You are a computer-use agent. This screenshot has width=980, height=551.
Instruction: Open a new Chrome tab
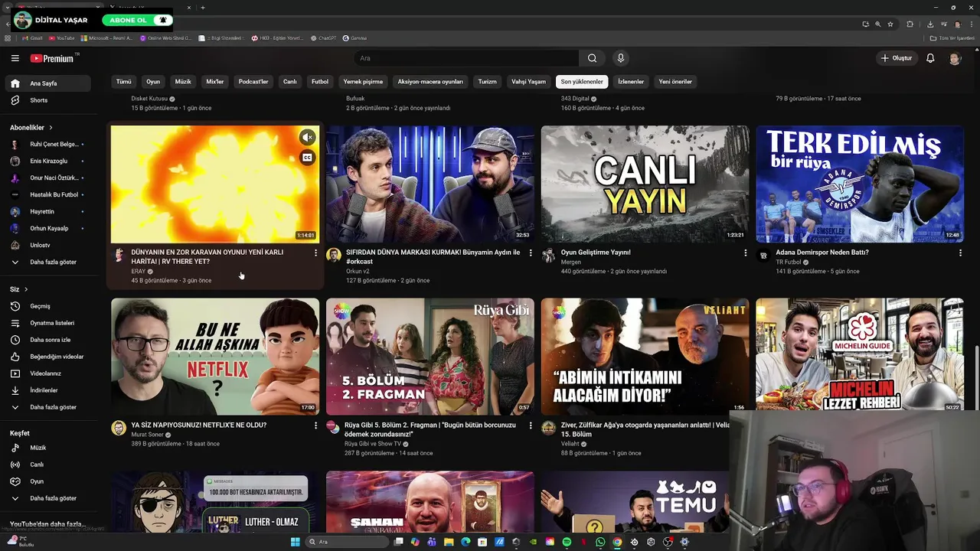tap(202, 8)
